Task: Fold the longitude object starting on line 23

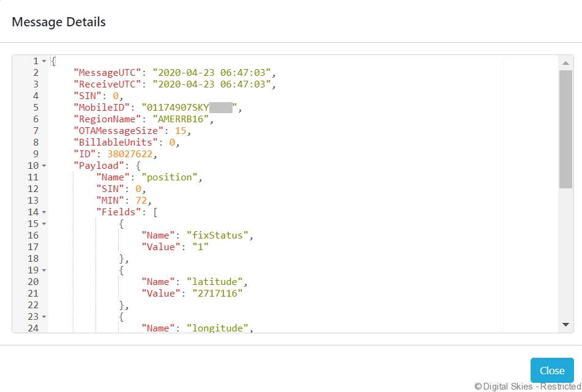Action: tap(44, 317)
